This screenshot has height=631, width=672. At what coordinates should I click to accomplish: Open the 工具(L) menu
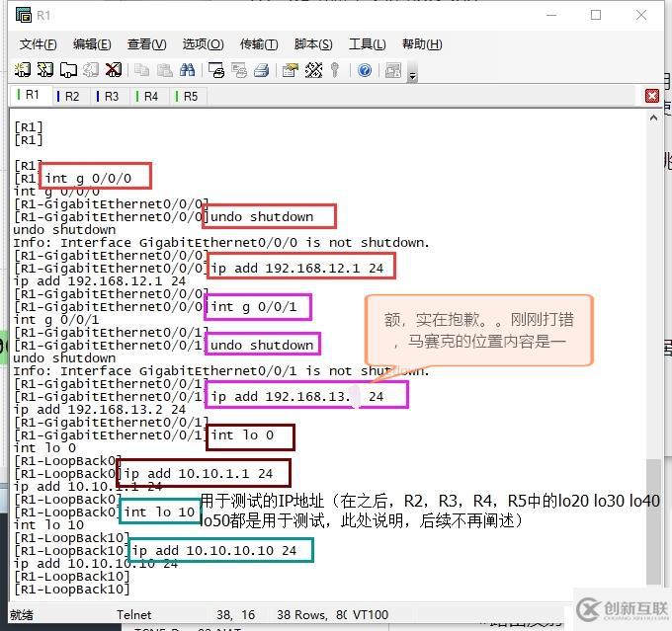pyautogui.click(x=368, y=44)
